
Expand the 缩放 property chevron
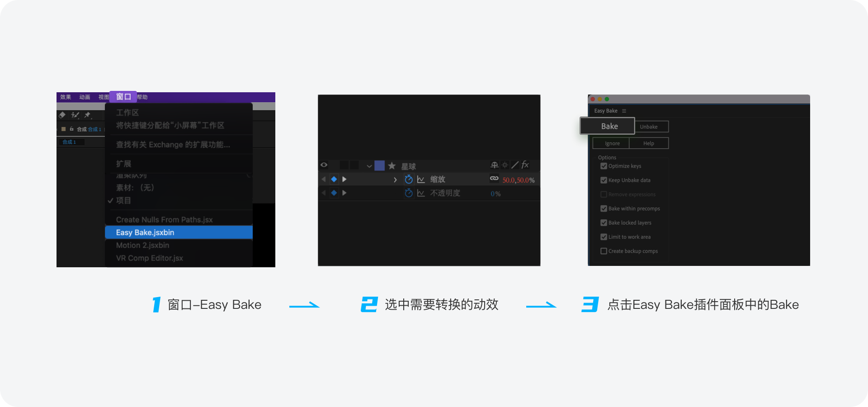pyautogui.click(x=395, y=180)
